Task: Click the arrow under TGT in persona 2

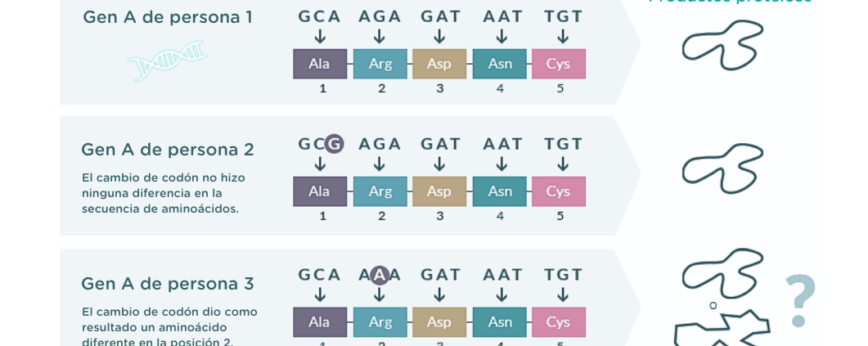Action: 563,164
